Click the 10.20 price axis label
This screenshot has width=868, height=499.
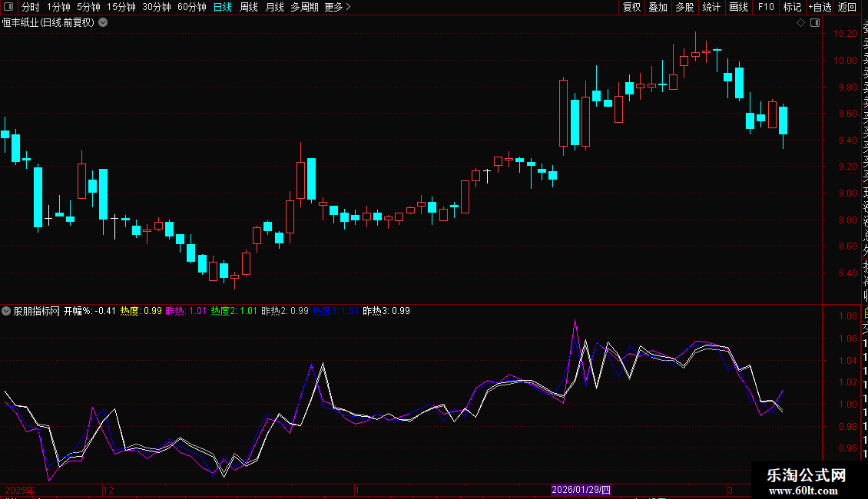(845, 34)
